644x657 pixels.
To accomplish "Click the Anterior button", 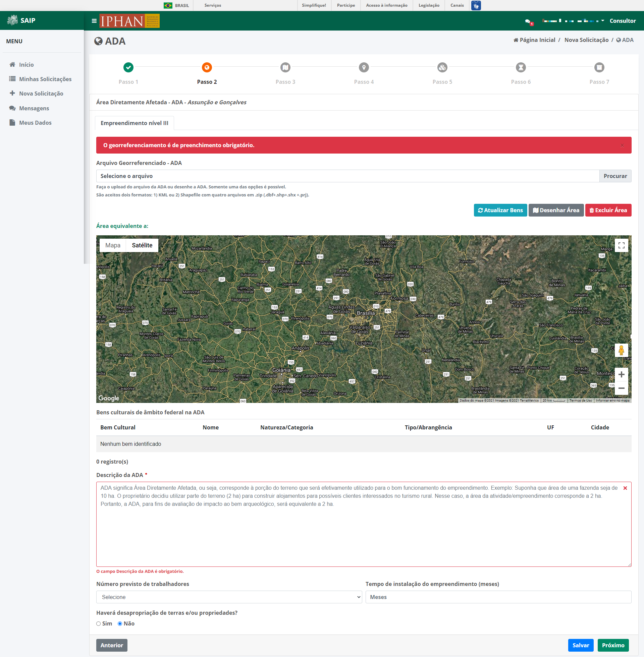I will (112, 645).
